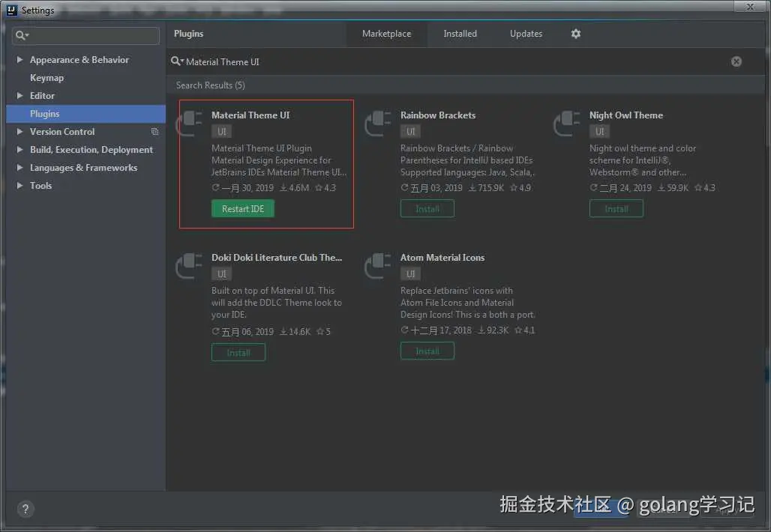Select the Tools settings item

(x=40, y=186)
